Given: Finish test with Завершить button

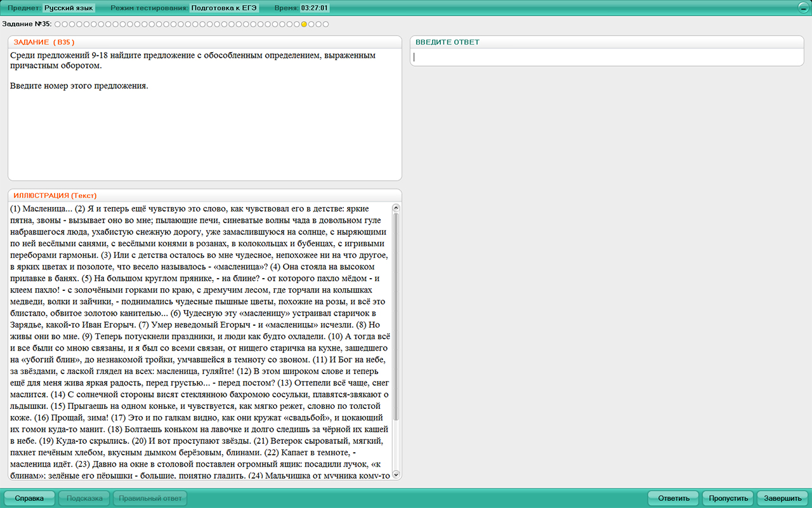Looking at the screenshot, I should 782,498.
